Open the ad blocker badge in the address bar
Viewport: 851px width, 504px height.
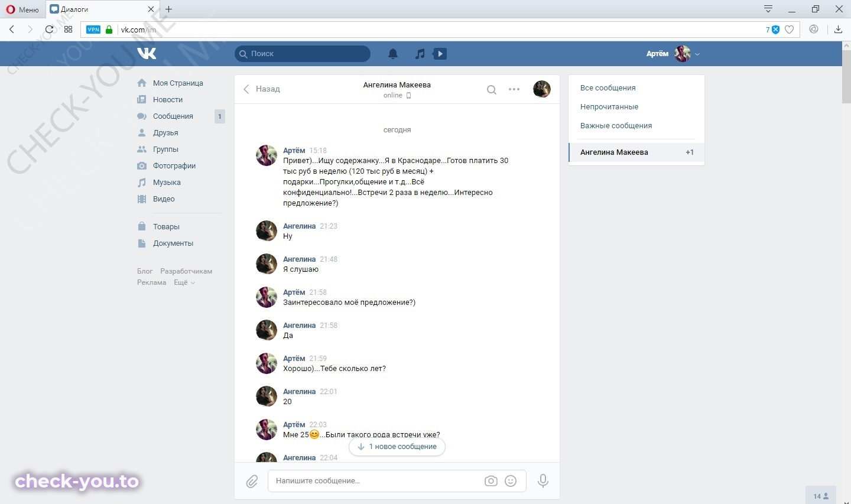coord(773,30)
